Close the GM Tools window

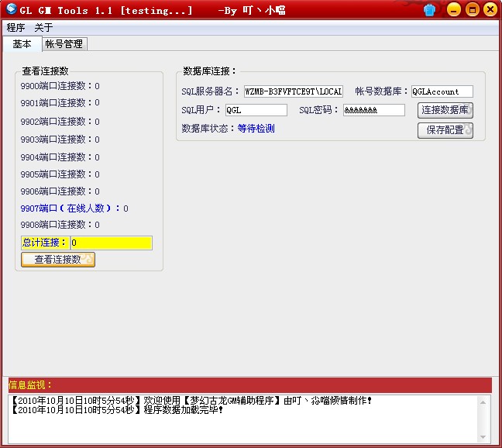pyautogui.click(x=490, y=10)
